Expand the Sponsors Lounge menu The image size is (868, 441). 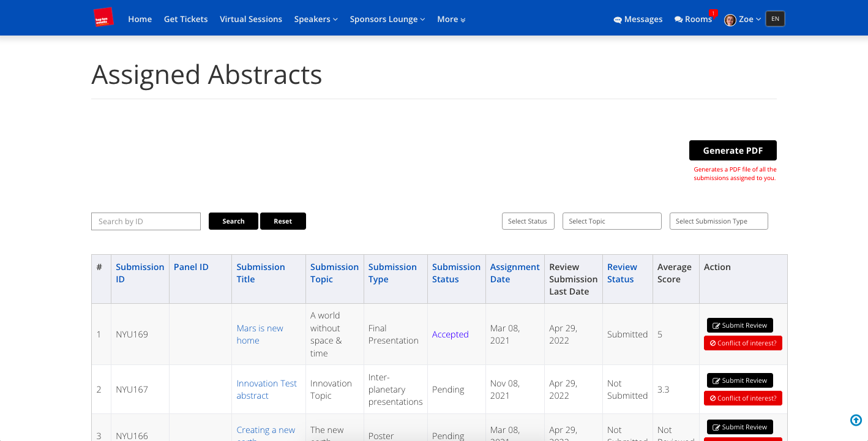tap(387, 19)
